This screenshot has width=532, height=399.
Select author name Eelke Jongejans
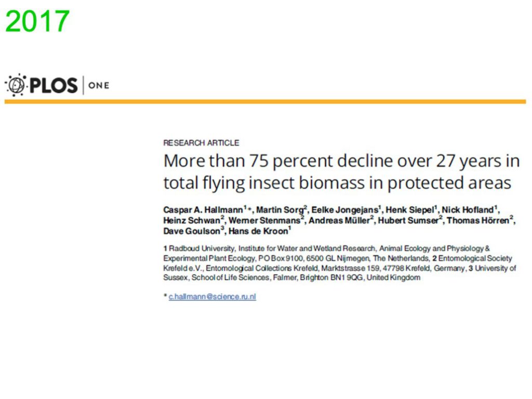pyautogui.click(x=345, y=210)
